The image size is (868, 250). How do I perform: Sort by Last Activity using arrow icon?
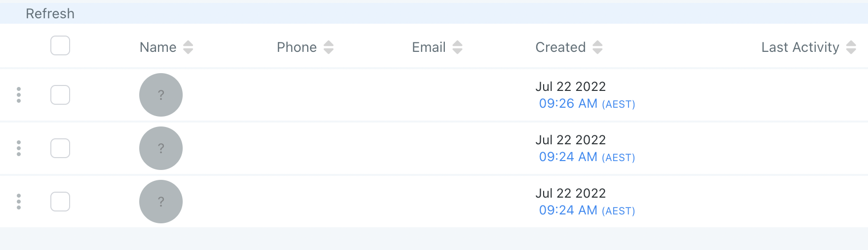851,47
